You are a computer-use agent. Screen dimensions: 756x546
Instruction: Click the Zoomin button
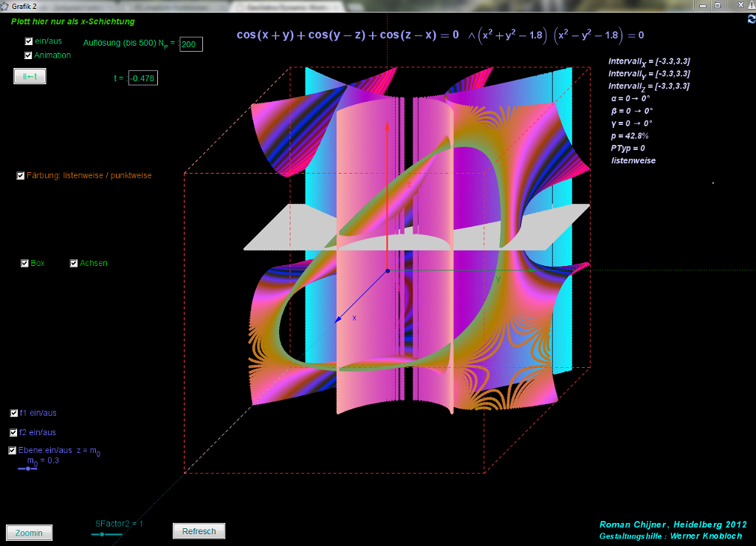coord(29,533)
